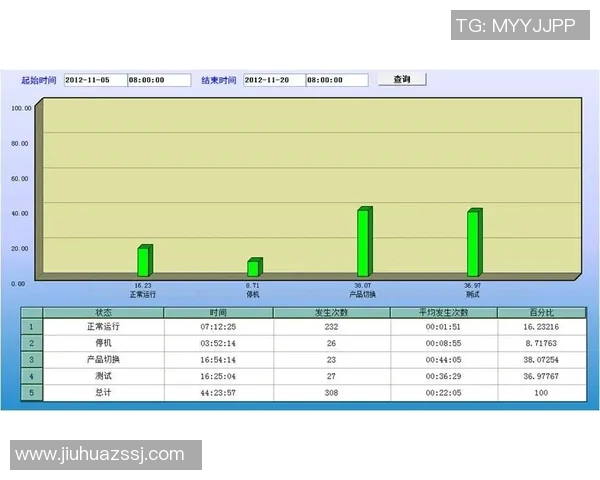Click the 44:23:57 total time cell
Viewport: 600px width, 480px height.
pyautogui.click(x=218, y=393)
